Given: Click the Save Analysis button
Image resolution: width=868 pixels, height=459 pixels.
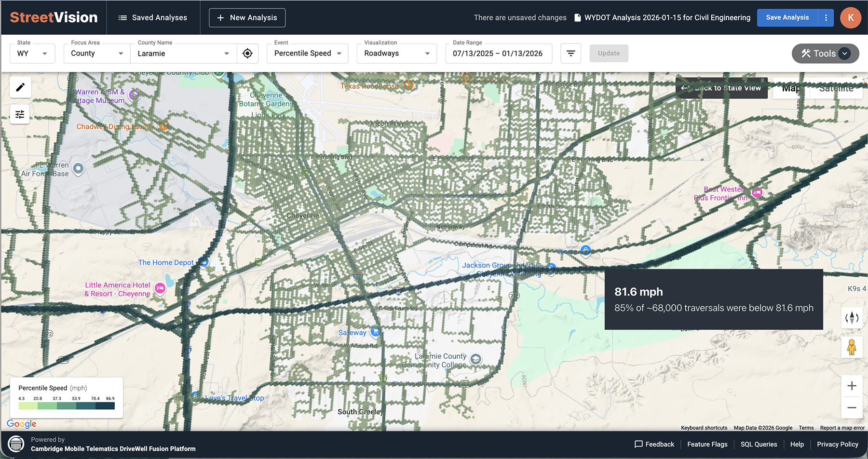Looking at the screenshot, I should [787, 17].
